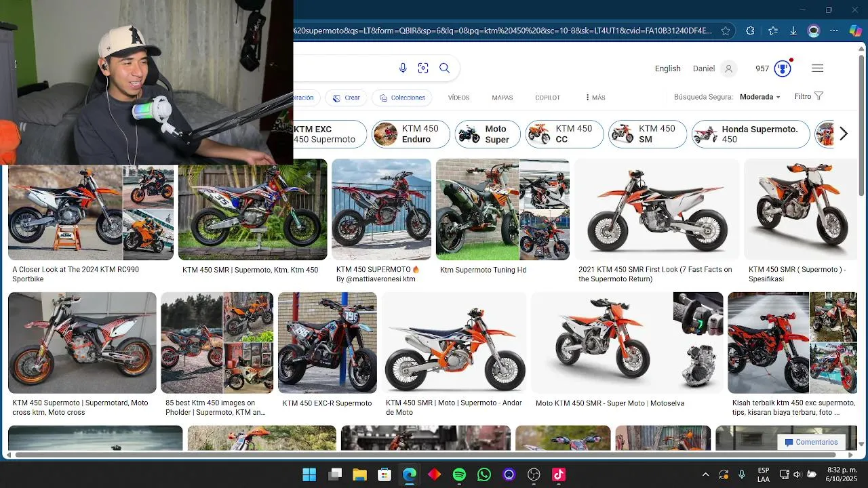Open Microsoft Store from the taskbar

click(x=384, y=474)
